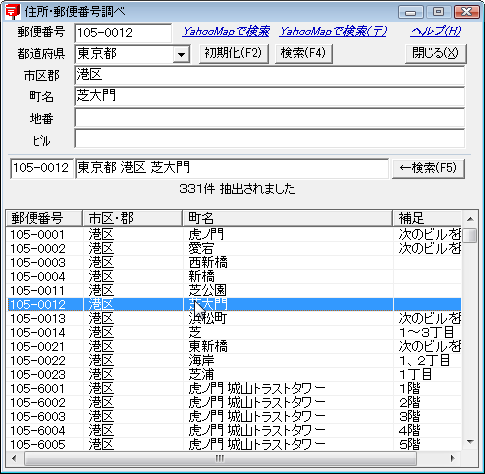Open the ヘルプ(H) link
This screenshot has height=474, width=485.
[435, 31]
